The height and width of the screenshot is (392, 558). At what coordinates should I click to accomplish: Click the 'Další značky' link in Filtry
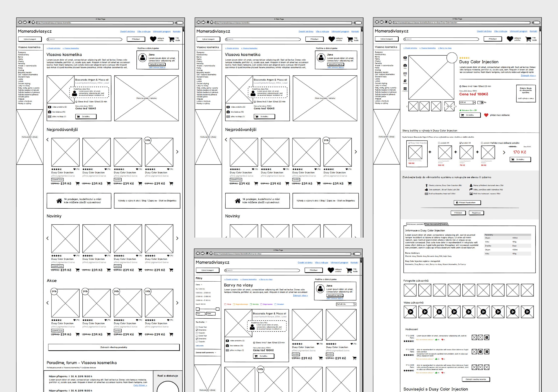199,345
